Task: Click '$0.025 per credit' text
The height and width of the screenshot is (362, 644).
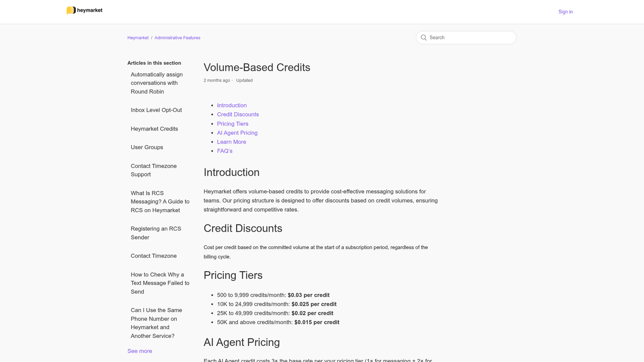Action: 314,304
